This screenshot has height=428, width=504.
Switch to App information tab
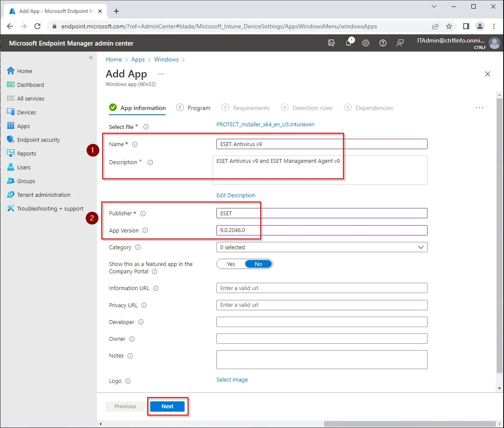pyautogui.click(x=137, y=108)
